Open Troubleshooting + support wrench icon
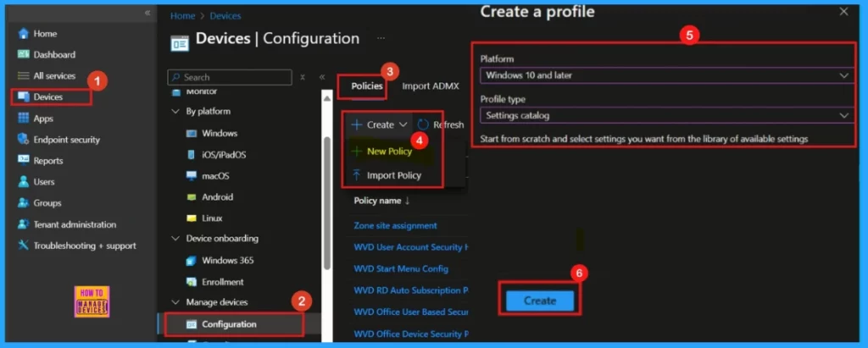The height and width of the screenshot is (348, 868). [x=23, y=246]
